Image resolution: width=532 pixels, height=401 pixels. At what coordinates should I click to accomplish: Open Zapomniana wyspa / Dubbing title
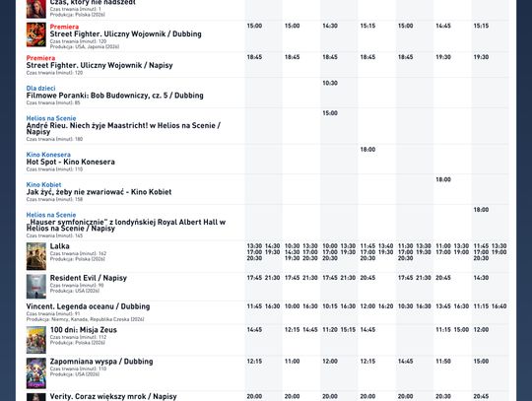click(101, 362)
